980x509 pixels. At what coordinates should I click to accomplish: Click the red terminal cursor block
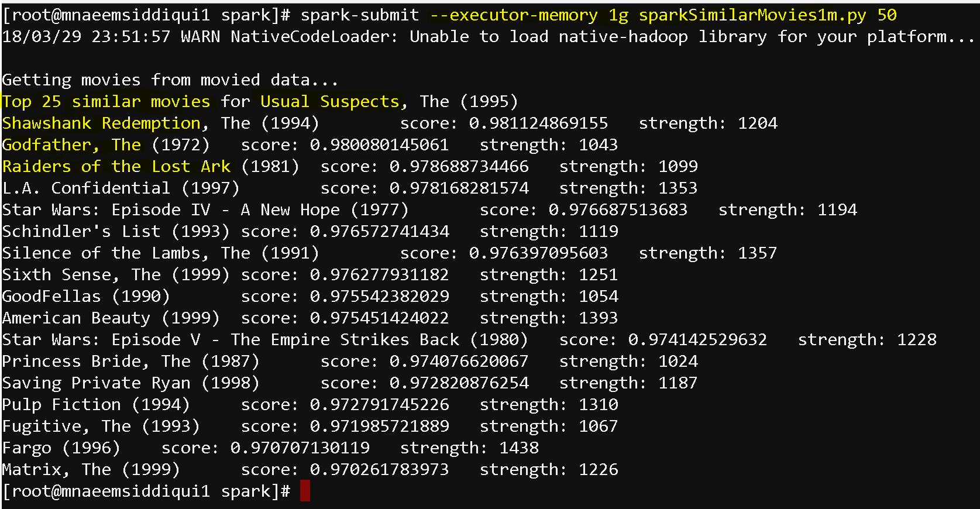coord(305,491)
